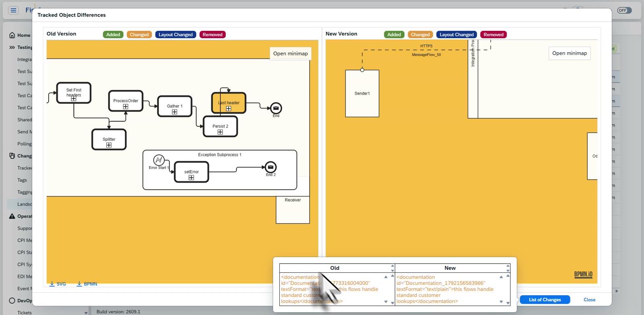Select the Last header task node
The width and height of the screenshot is (644, 315).
229,103
